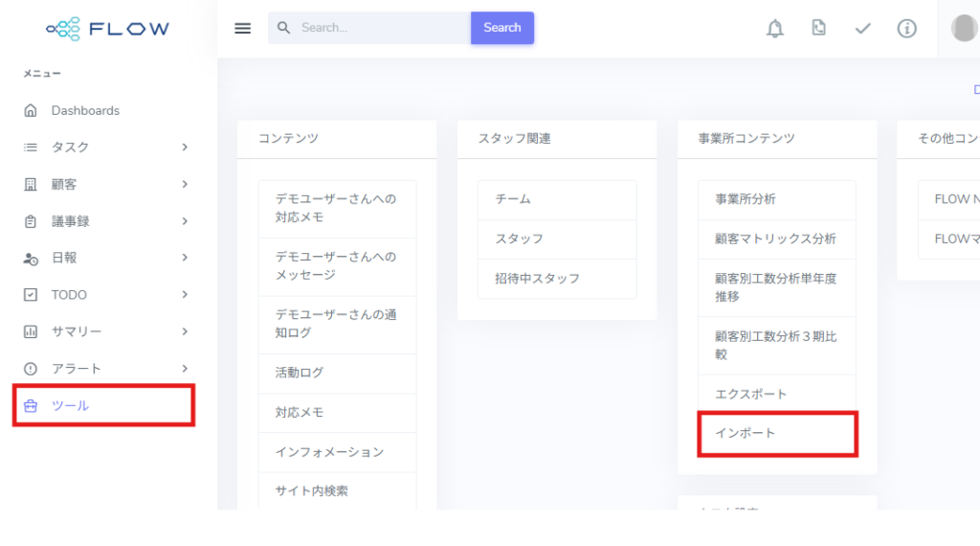980x546 pixels.
Task: Open the エクスポート link
Action: 750,394
